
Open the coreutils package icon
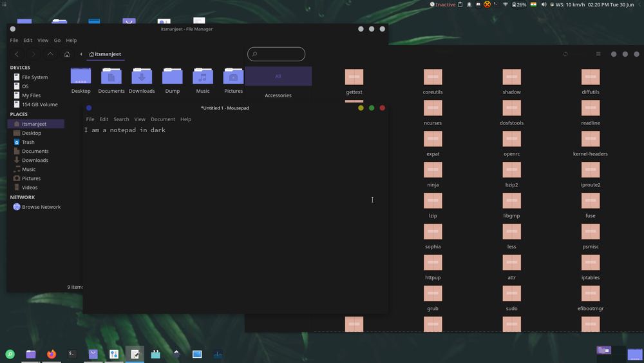tap(433, 77)
